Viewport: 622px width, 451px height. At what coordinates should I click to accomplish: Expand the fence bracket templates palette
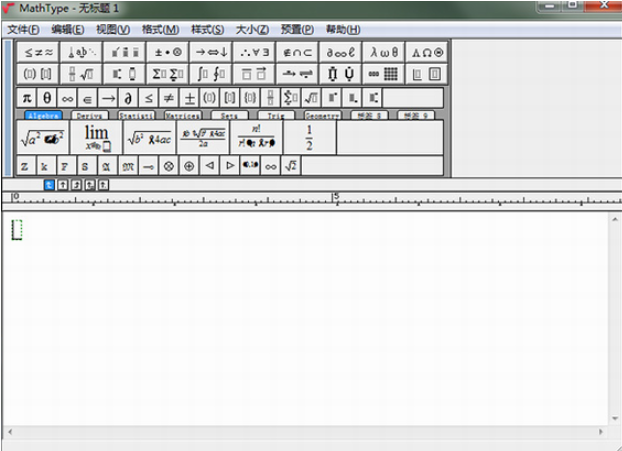[x=38, y=74]
